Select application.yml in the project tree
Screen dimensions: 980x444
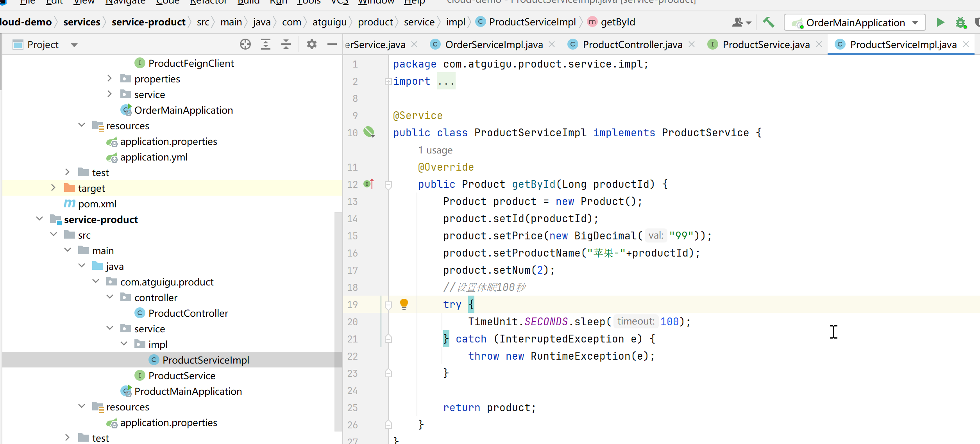click(x=154, y=157)
